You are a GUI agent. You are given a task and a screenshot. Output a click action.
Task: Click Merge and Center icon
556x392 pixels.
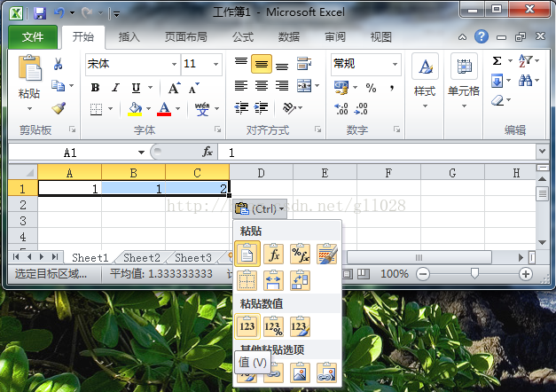(304, 86)
